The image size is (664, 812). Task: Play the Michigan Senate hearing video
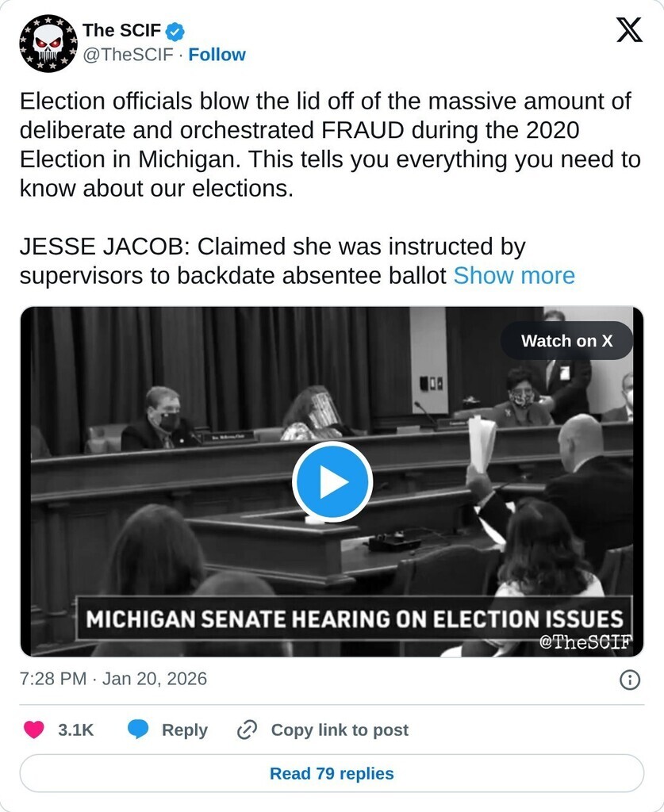(x=332, y=481)
